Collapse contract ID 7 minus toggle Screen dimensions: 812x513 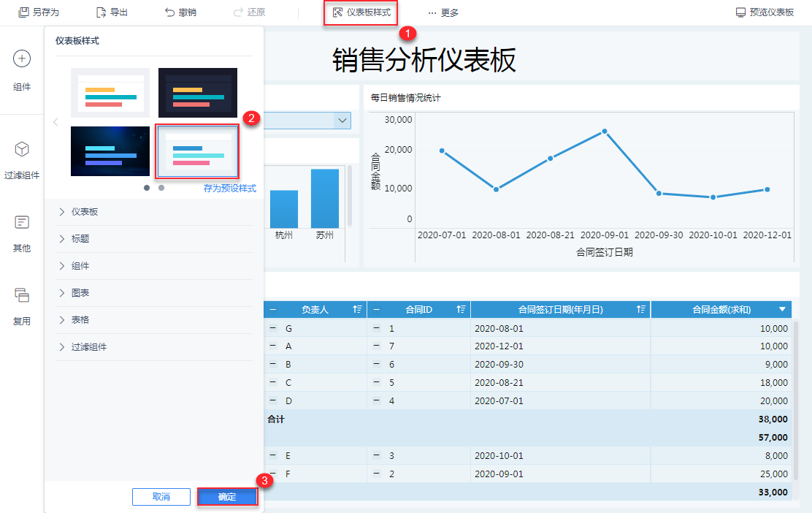377,346
